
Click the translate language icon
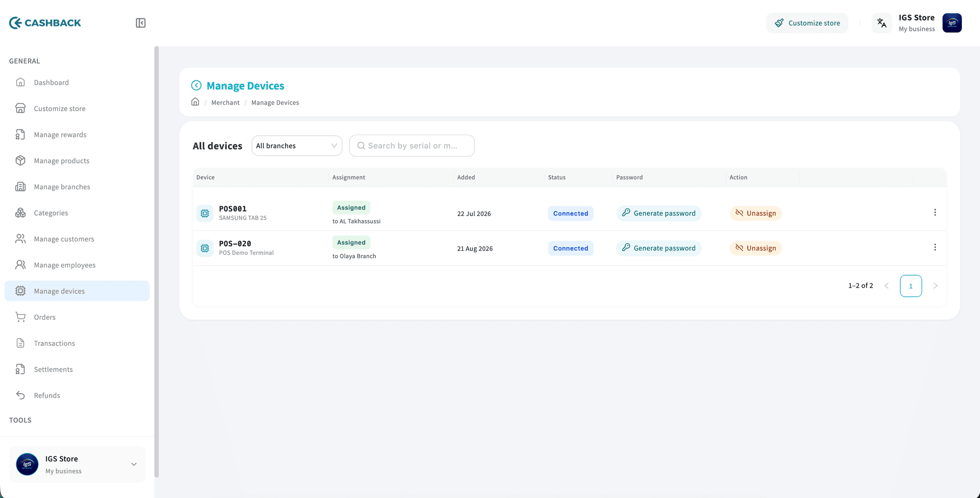(882, 23)
